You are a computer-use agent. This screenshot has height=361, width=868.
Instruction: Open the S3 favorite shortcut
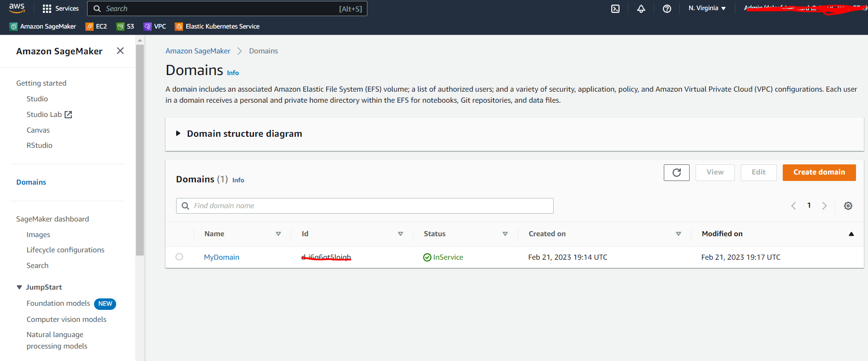(125, 27)
